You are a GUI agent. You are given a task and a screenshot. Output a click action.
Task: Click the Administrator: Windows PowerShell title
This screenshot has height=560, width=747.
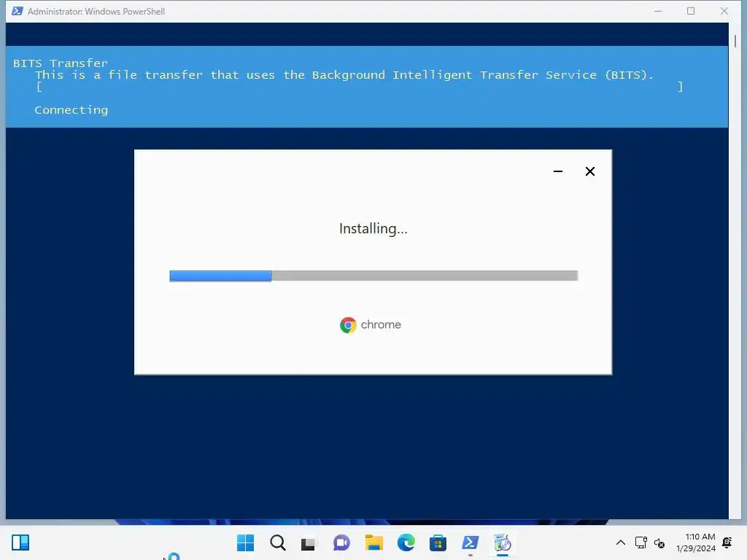[96, 11]
